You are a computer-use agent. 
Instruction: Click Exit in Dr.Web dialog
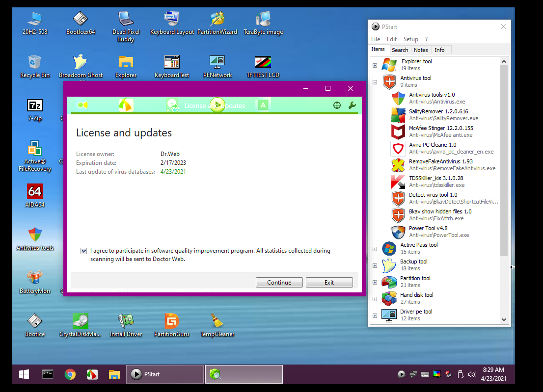pos(329,282)
